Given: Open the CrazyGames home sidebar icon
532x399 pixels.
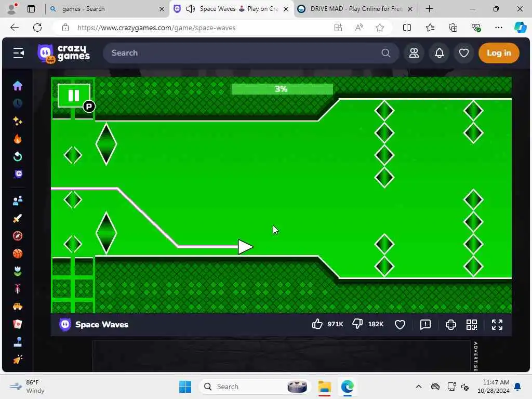Looking at the screenshot, I should (18, 86).
